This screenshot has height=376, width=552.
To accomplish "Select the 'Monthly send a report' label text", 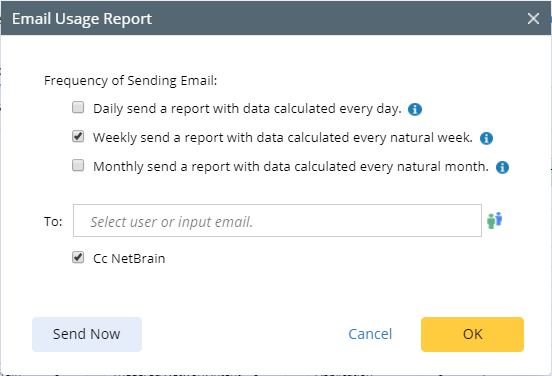I will 291,167.
